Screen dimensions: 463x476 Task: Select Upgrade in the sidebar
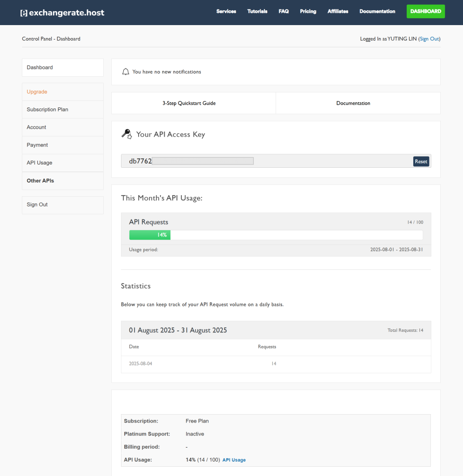pyautogui.click(x=62, y=92)
